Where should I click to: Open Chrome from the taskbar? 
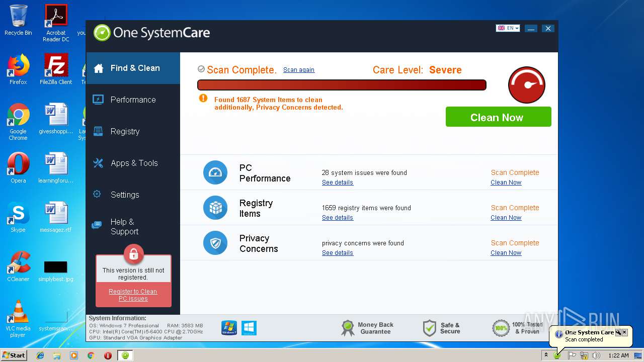91,355
